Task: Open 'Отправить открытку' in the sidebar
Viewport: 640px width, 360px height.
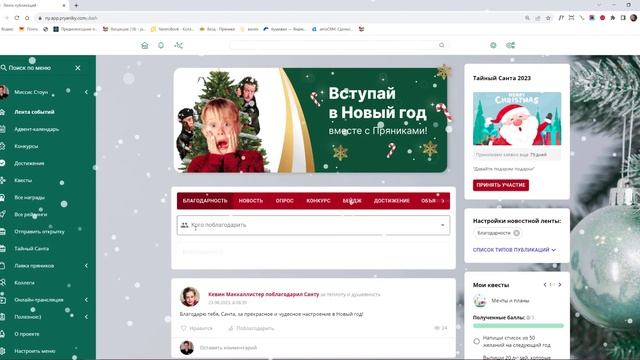Action: pyautogui.click(x=39, y=231)
